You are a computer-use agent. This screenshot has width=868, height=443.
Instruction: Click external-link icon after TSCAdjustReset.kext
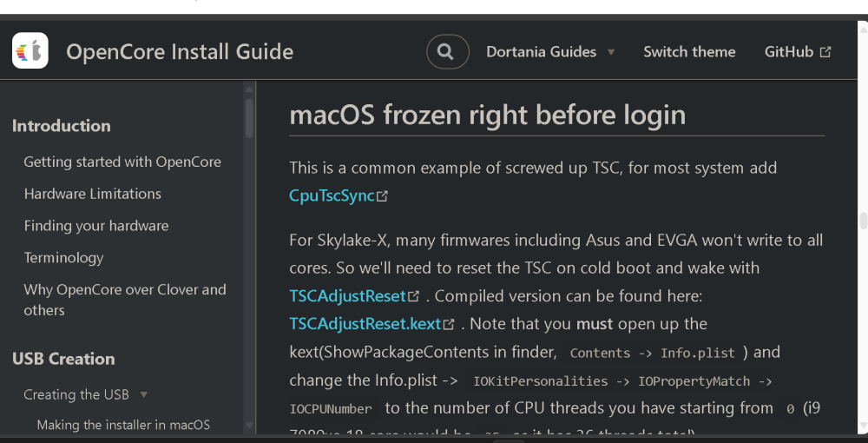tap(449, 324)
